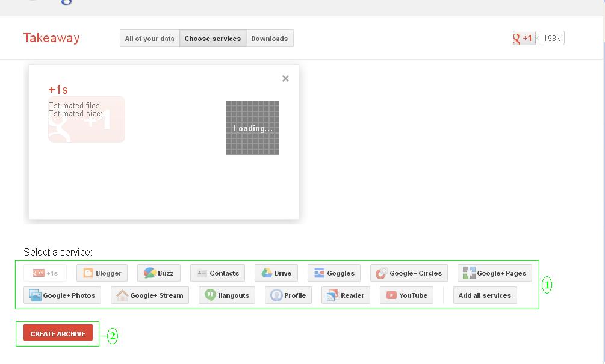Switch to the All of your data tab
The height and width of the screenshot is (364, 605).
(150, 39)
